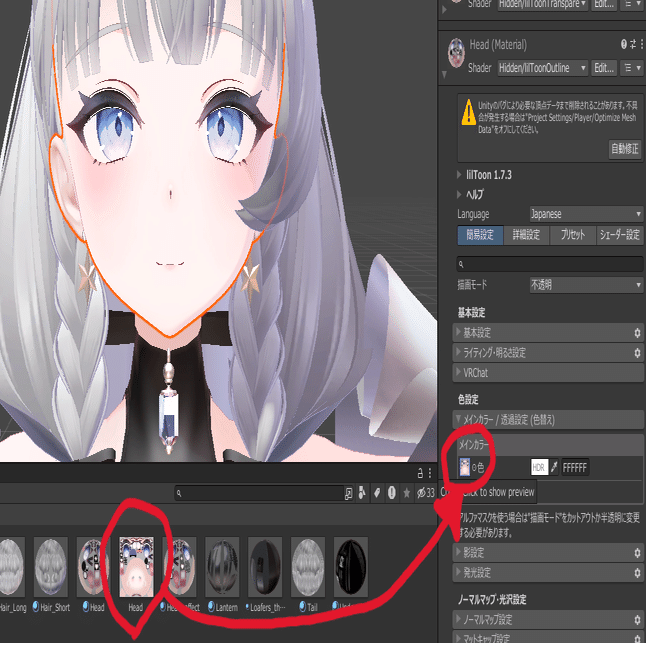Click the gear icon on 基本設定 row
646x646 pixels.
click(637, 333)
